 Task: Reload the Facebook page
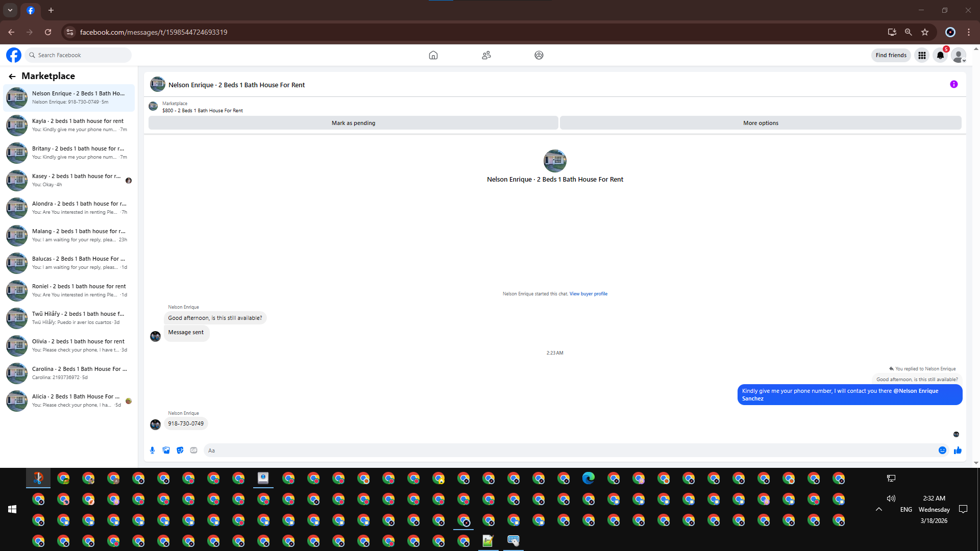[x=48, y=32]
